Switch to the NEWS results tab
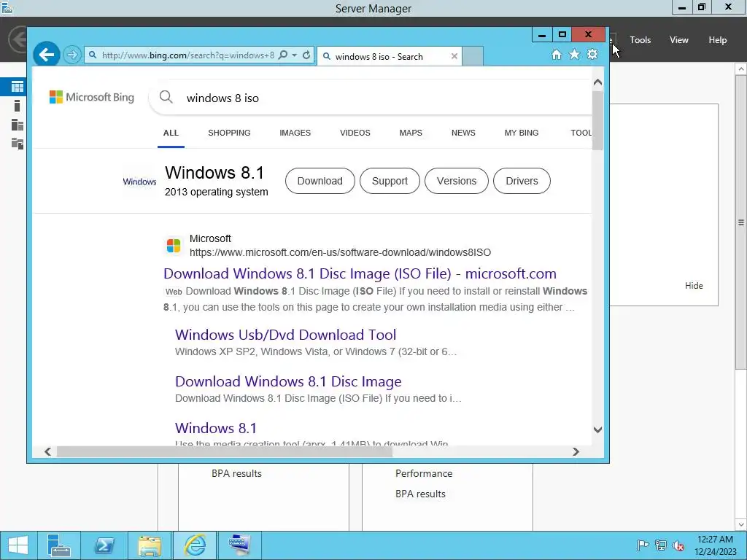This screenshot has width=747, height=560. click(463, 133)
